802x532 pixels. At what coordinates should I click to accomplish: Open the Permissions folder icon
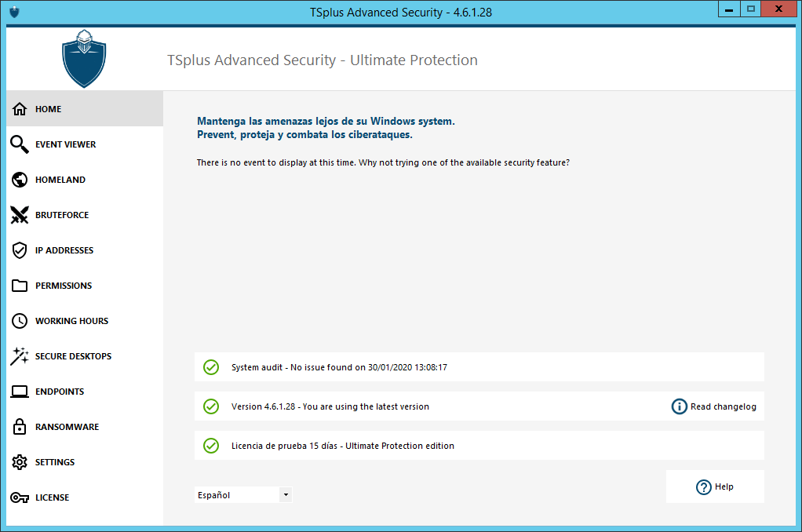(20, 286)
